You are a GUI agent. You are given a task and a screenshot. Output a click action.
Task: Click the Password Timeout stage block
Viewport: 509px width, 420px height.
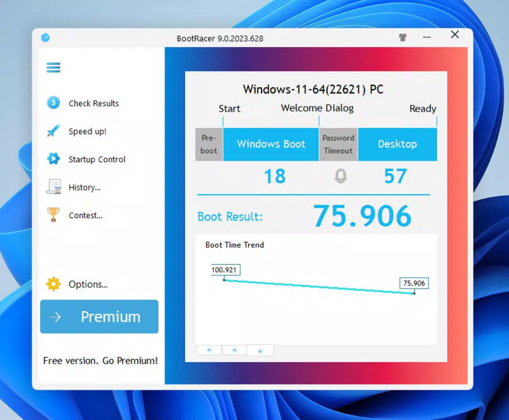pyautogui.click(x=338, y=144)
